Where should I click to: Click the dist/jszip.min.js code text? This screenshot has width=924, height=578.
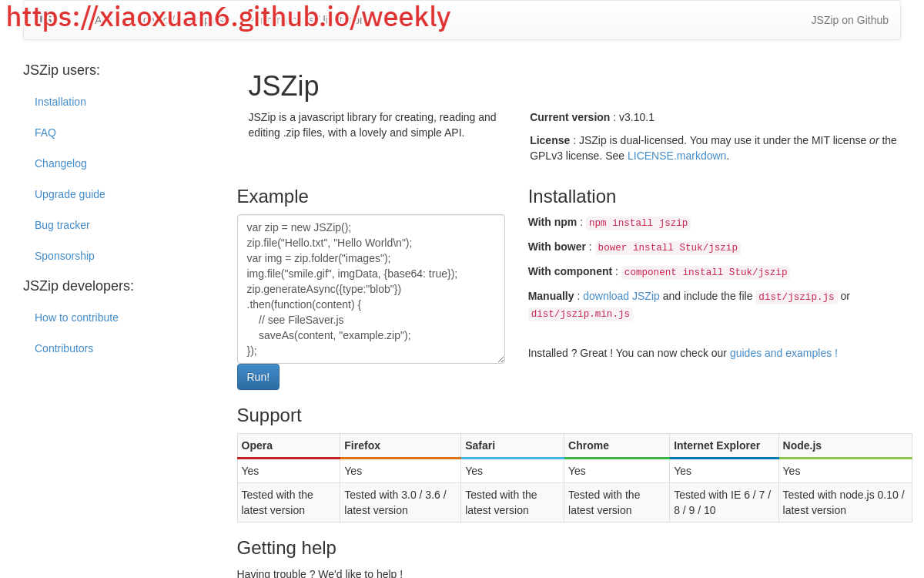(580, 314)
